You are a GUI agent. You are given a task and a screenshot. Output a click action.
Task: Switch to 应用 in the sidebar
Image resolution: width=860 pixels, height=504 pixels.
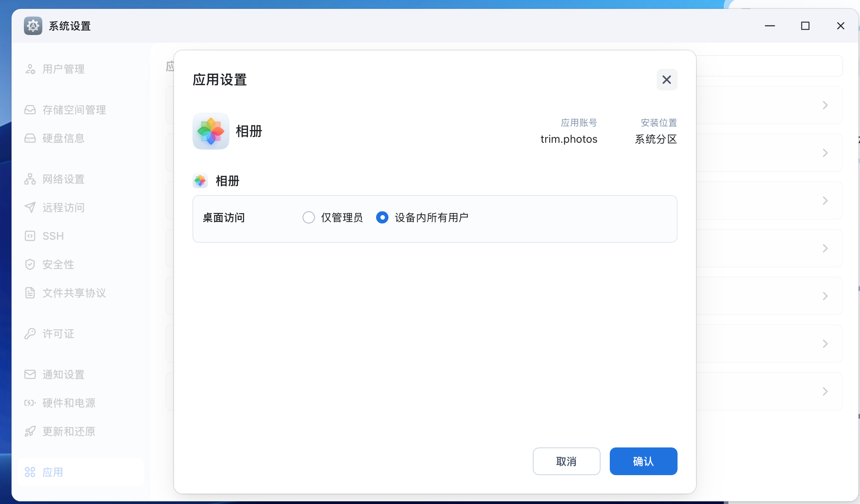(52, 472)
